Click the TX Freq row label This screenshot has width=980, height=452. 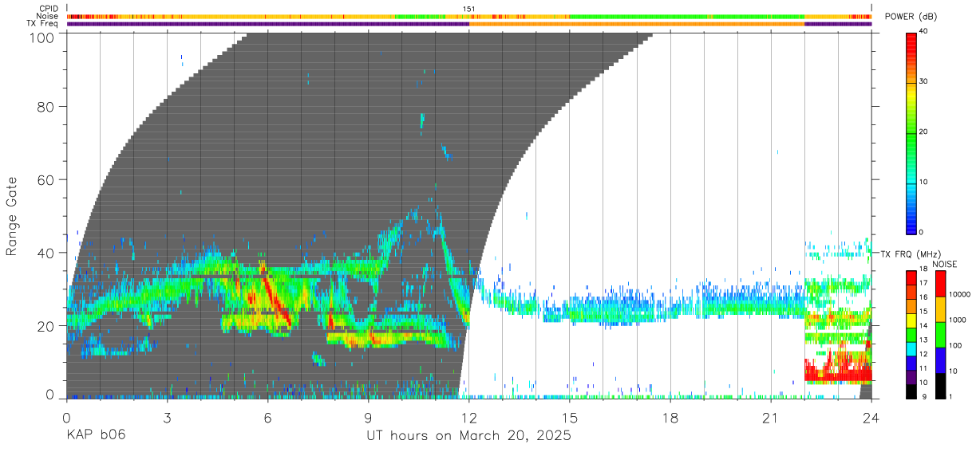point(43,23)
